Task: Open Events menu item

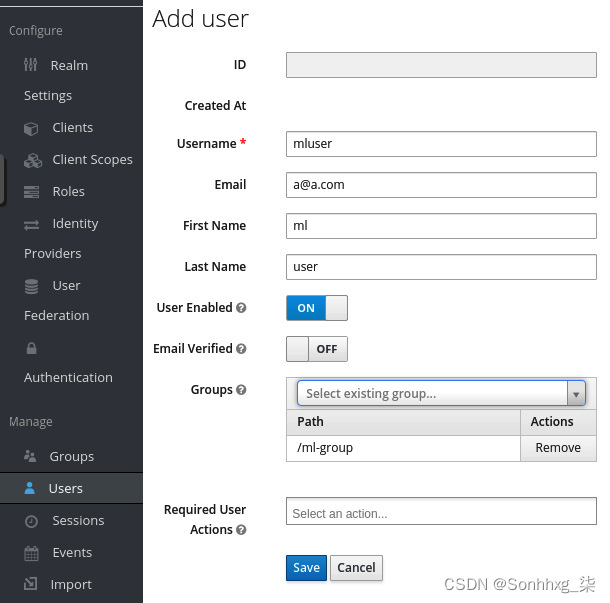Action: (x=71, y=552)
